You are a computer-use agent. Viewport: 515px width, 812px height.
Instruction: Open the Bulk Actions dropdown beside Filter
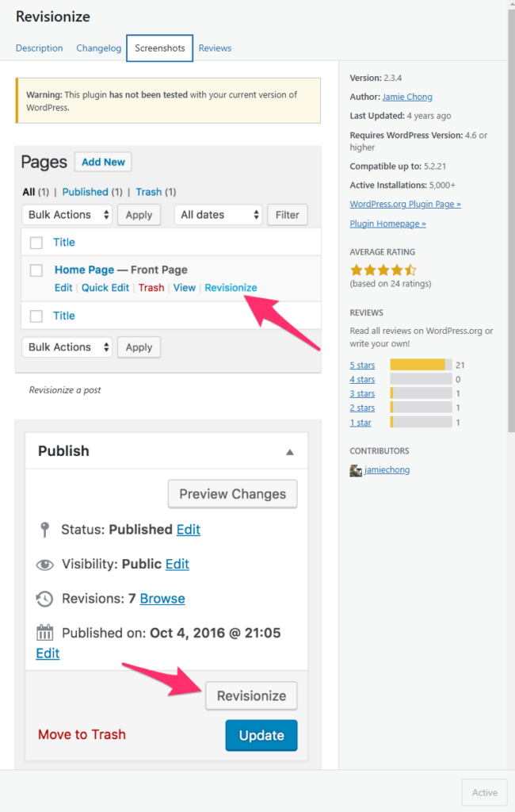click(x=67, y=215)
